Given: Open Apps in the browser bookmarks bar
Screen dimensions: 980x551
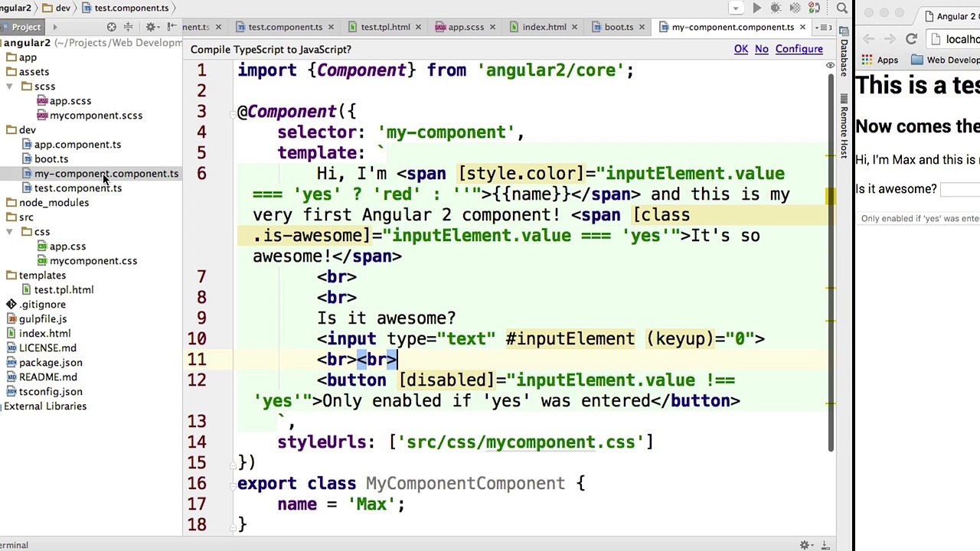Looking at the screenshot, I should coord(880,60).
